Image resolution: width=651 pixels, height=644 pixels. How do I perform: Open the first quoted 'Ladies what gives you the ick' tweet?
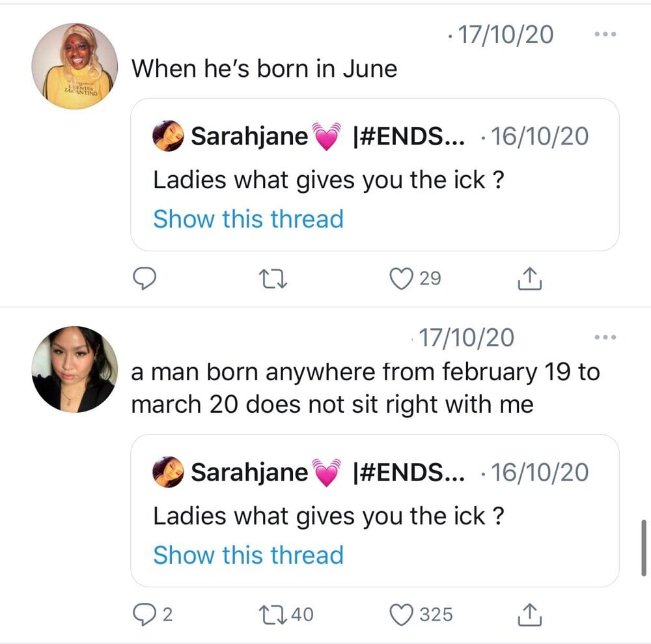point(375,175)
